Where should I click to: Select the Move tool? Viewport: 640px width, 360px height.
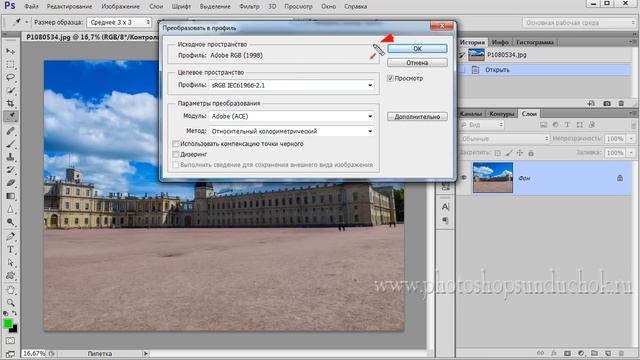pyautogui.click(x=11, y=51)
